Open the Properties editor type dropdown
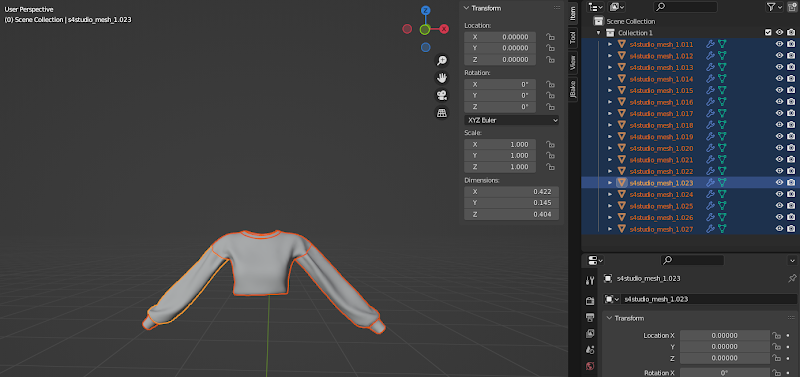 (x=595, y=260)
